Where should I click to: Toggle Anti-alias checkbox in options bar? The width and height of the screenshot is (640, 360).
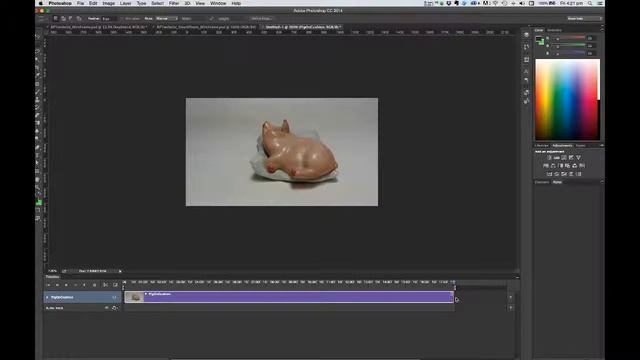click(122, 19)
